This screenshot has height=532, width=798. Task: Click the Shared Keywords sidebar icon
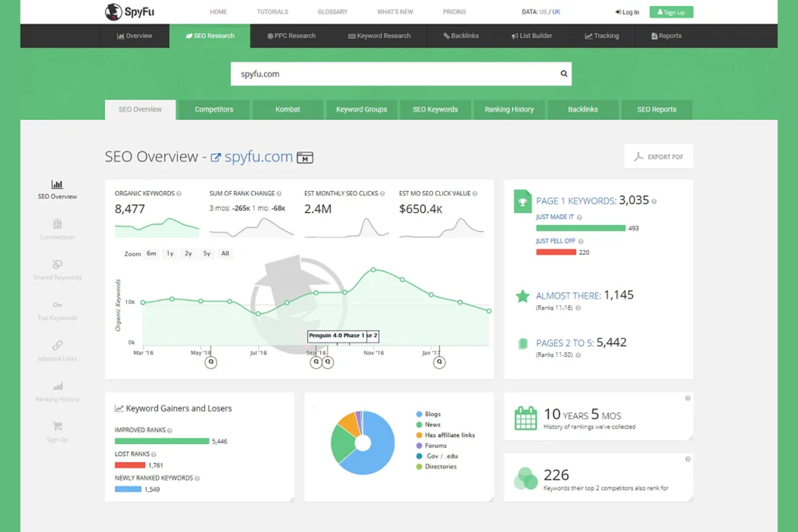[x=57, y=265]
